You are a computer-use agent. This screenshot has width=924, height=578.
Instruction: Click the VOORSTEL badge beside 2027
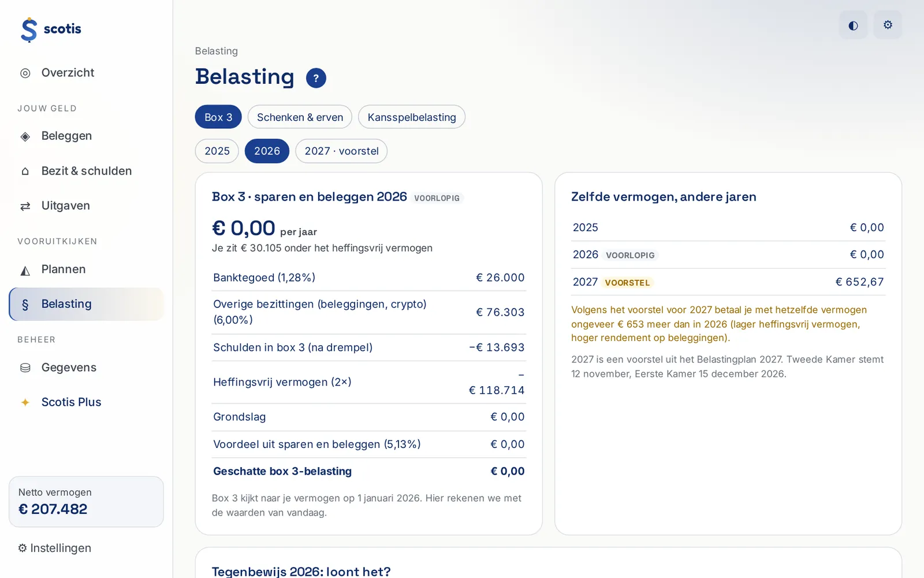tap(627, 283)
